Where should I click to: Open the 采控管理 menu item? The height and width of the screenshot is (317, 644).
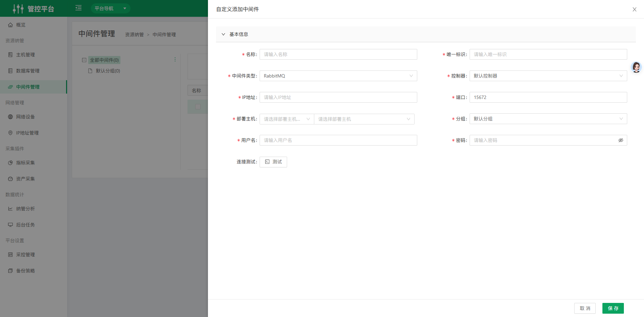(x=34, y=255)
